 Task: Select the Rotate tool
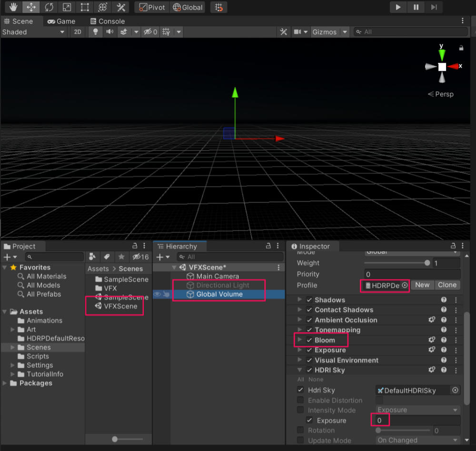click(49, 7)
